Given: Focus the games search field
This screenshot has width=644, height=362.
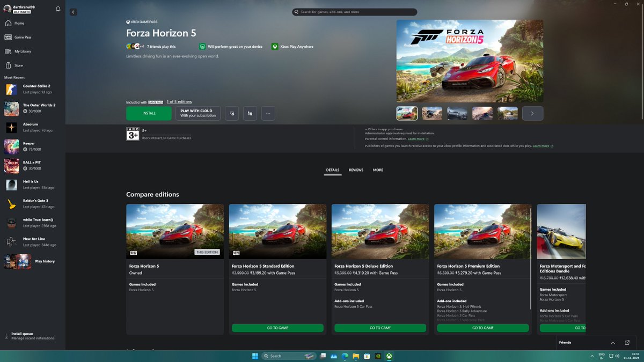Looking at the screenshot, I should [x=354, y=12].
